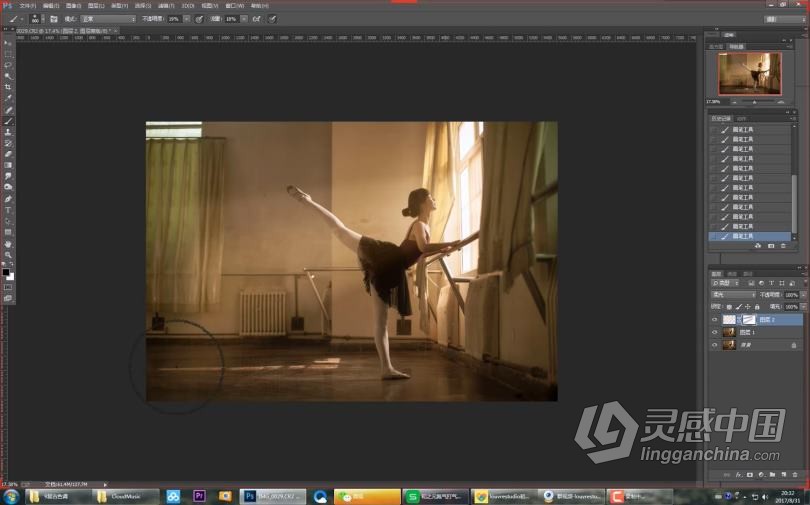The width and height of the screenshot is (810, 505).
Task: Toggle lock all layer button
Action: pyautogui.click(x=757, y=307)
